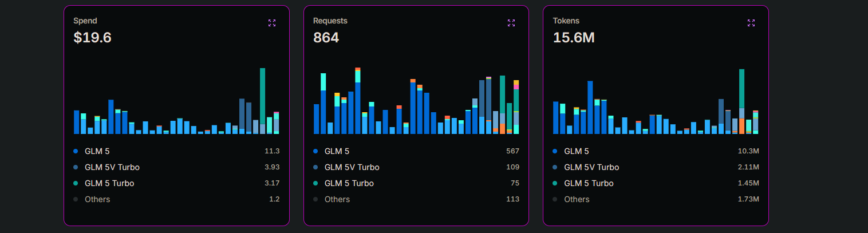The width and height of the screenshot is (868, 233).
Task: Click the 3.93 GLM 5V Turbo spend value
Action: [271, 167]
